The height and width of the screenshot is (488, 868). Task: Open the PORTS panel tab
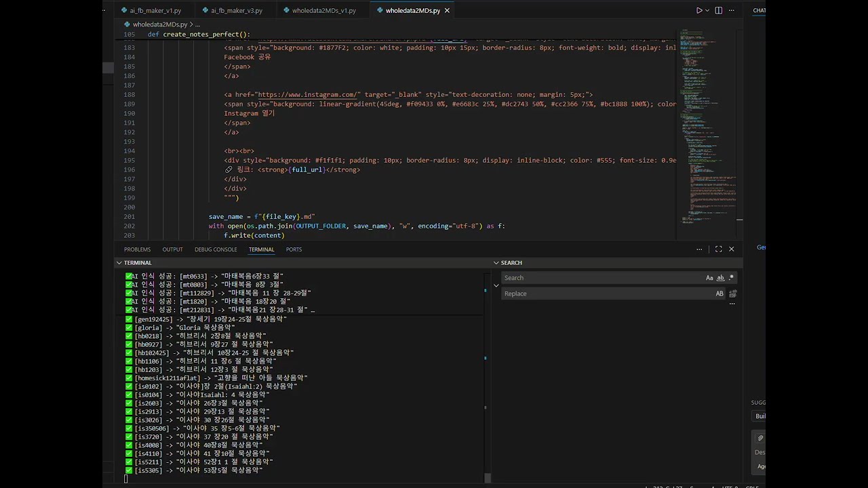pyautogui.click(x=294, y=249)
